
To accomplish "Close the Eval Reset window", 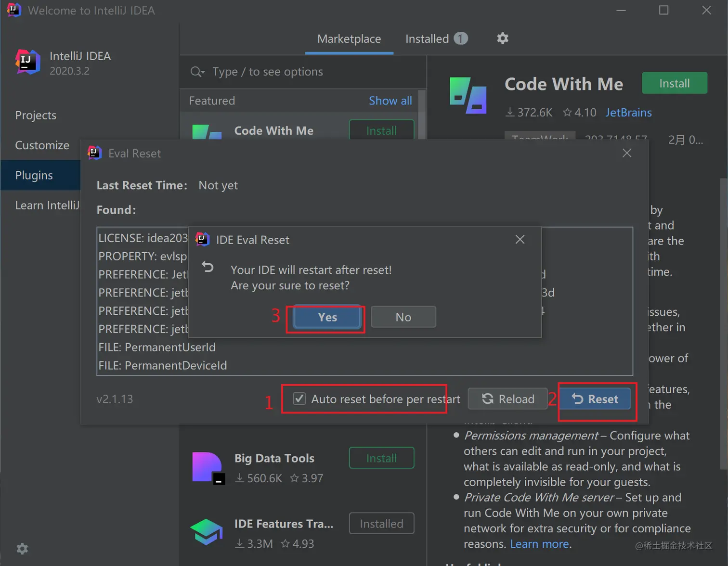I will pos(627,153).
